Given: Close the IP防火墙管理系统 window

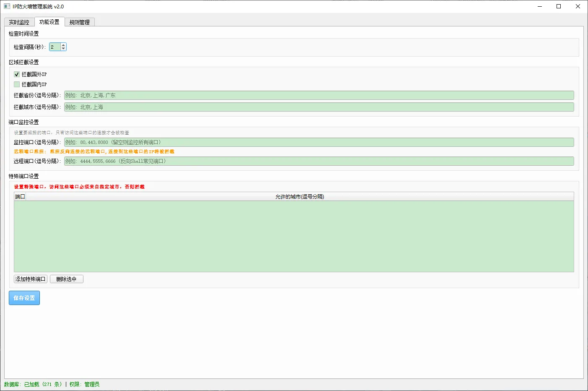Looking at the screenshot, I should point(578,6).
